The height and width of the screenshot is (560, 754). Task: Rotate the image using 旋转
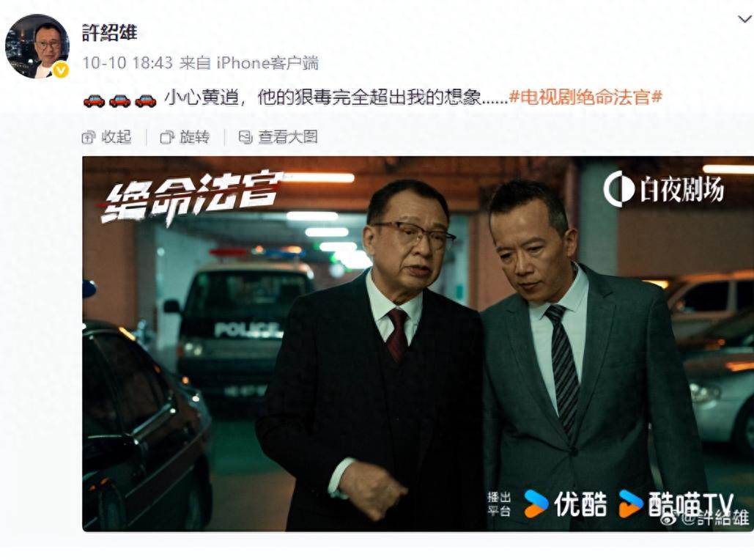click(x=185, y=137)
